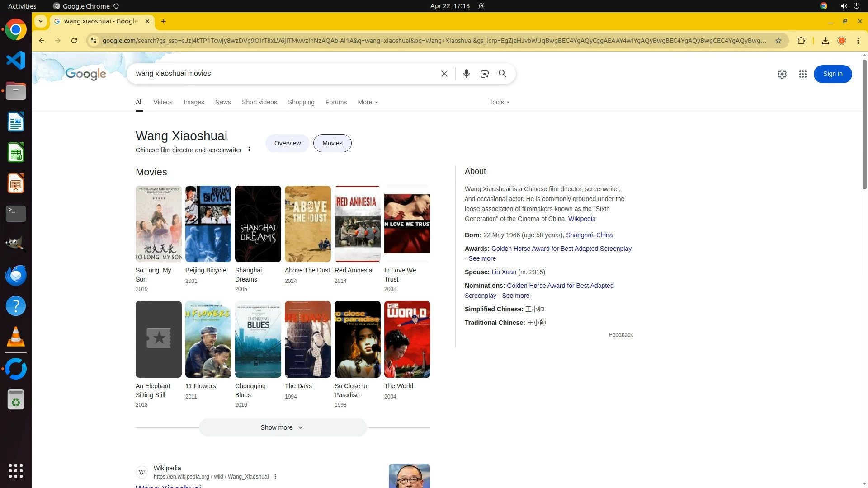Launch VLC from the Ubuntu dock
Viewport: 868px width, 488px height.
[x=16, y=337]
